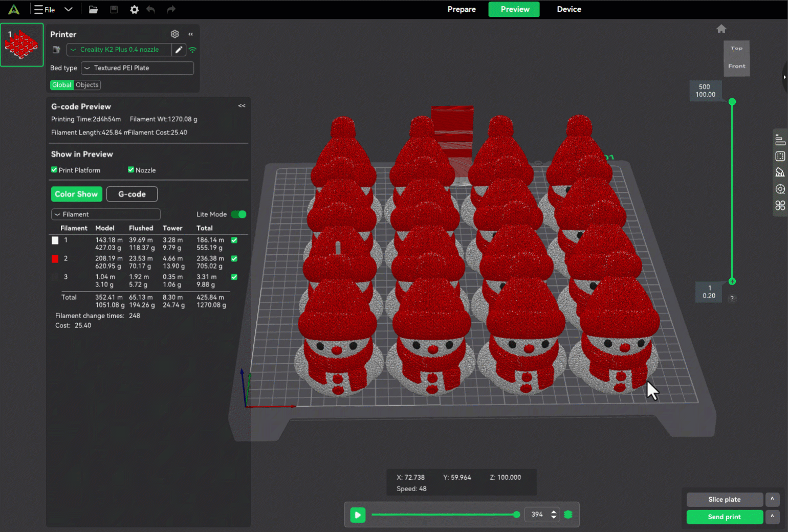788x532 pixels.
Task: Open preferences via top toolbar gear
Action: click(134, 9)
